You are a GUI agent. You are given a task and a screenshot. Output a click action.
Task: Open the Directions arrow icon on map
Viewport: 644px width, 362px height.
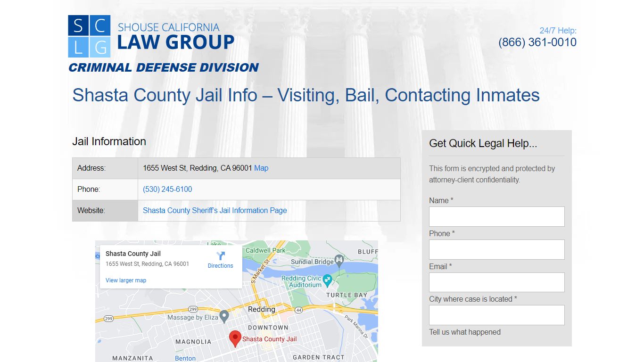coord(221,255)
